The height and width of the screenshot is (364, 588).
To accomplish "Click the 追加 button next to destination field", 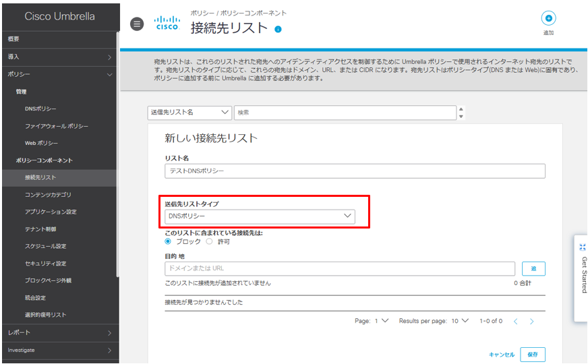I will point(533,269).
